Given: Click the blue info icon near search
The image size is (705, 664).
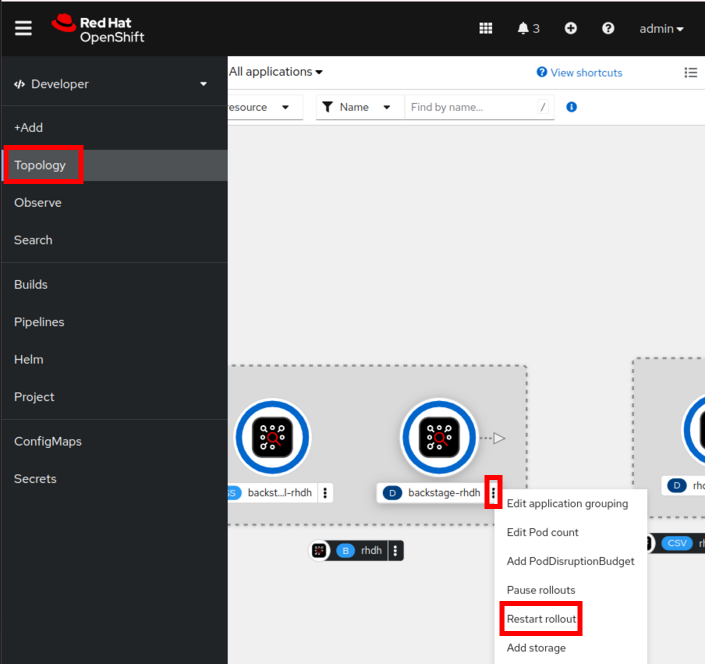Looking at the screenshot, I should pyautogui.click(x=571, y=107).
